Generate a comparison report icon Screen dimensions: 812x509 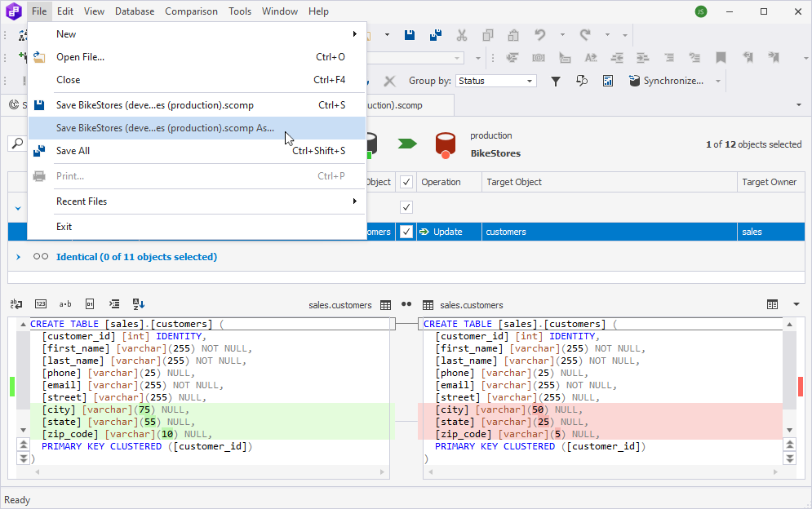(607, 81)
